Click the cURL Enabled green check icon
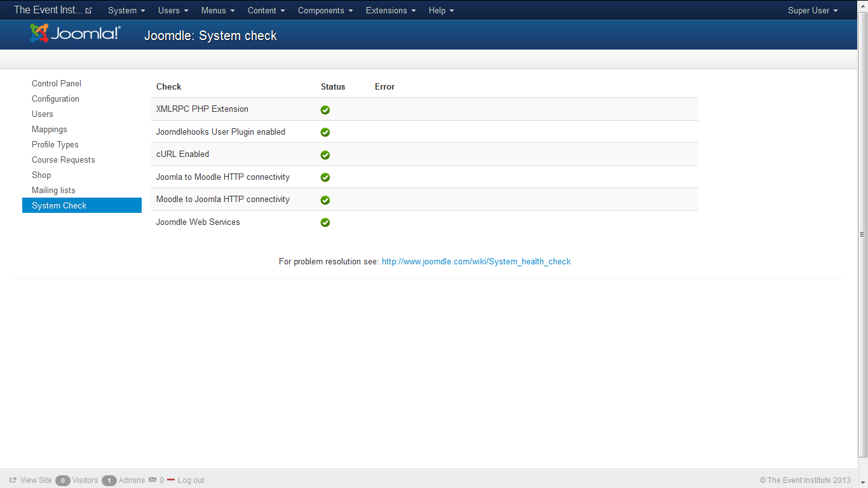This screenshot has width=868, height=488. click(x=325, y=155)
